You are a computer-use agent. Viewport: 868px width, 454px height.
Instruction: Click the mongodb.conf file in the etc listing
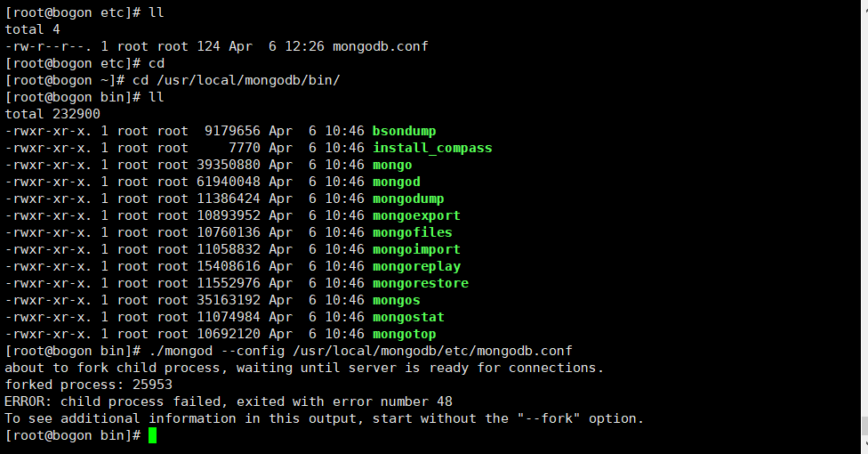coord(381,46)
